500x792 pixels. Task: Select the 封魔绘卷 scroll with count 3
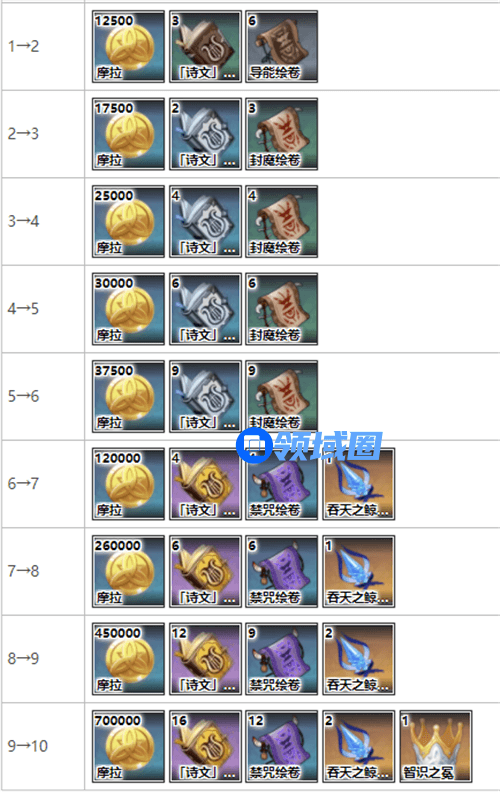tap(282, 134)
